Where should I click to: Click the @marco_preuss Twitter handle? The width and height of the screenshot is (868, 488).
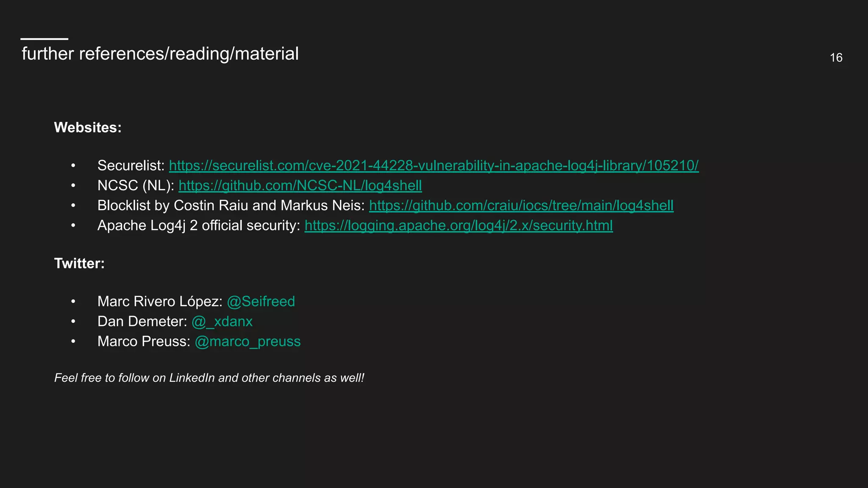248,341
